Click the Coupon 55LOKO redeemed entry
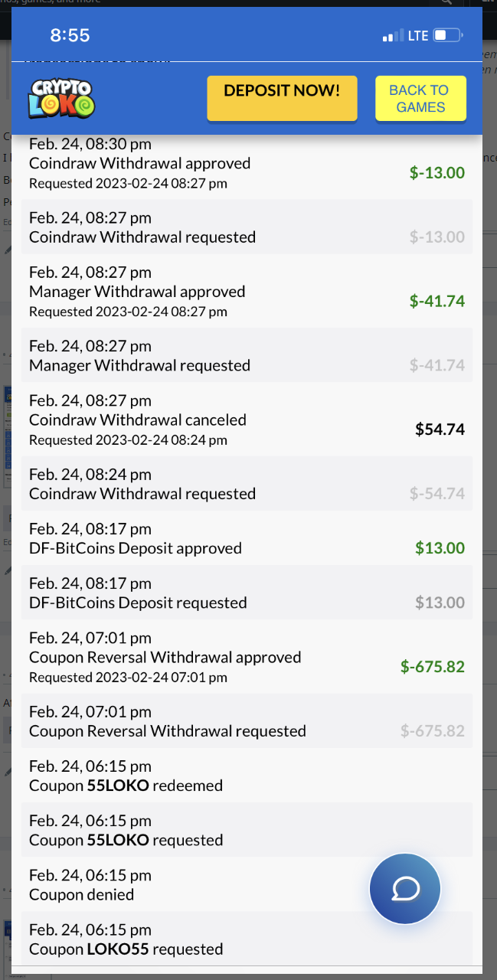This screenshot has height=980, width=497. click(x=126, y=786)
